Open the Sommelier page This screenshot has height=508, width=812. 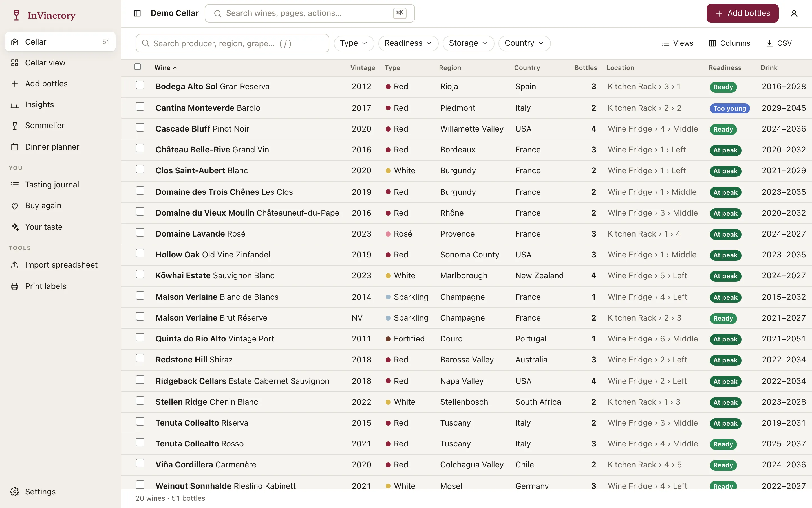[x=60, y=126]
